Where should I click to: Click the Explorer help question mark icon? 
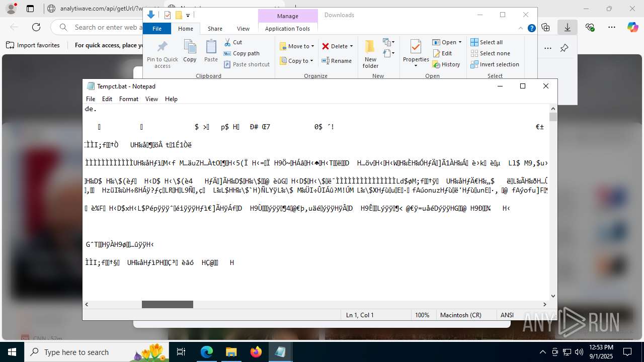click(x=531, y=28)
